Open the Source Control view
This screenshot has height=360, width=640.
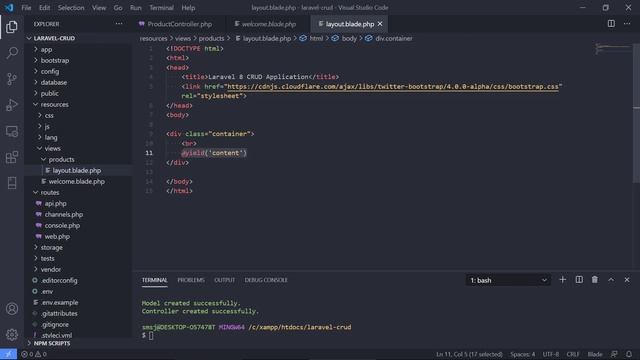12,78
